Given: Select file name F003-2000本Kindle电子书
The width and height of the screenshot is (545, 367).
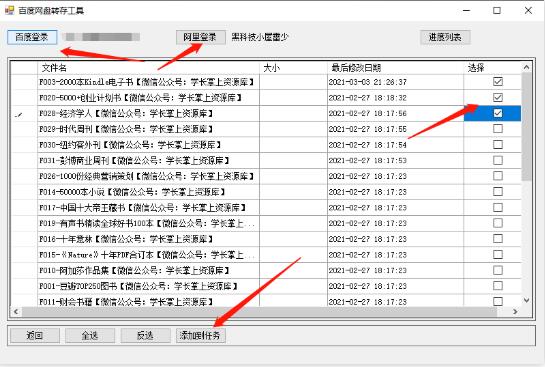Looking at the screenshot, I should tap(147, 82).
